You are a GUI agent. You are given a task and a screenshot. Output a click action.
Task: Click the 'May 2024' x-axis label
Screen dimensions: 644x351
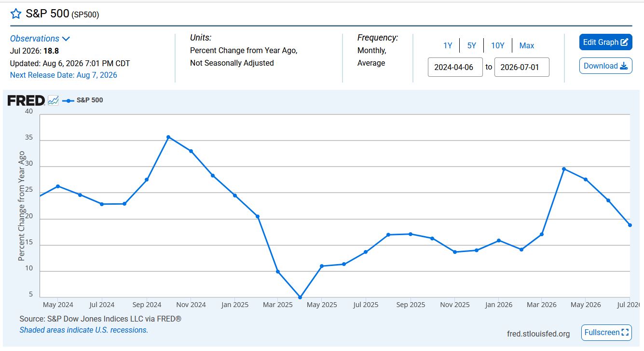(x=58, y=305)
